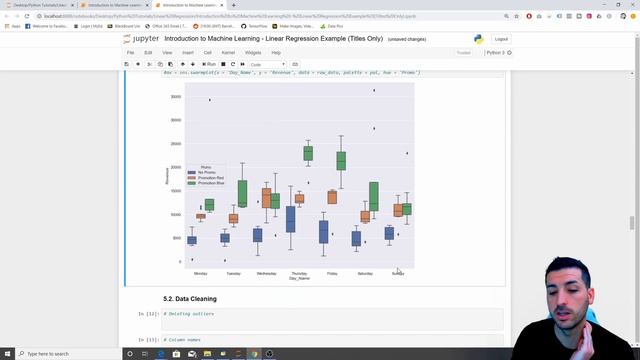Open the Facebook bookmark

click(x=47, y=26)
